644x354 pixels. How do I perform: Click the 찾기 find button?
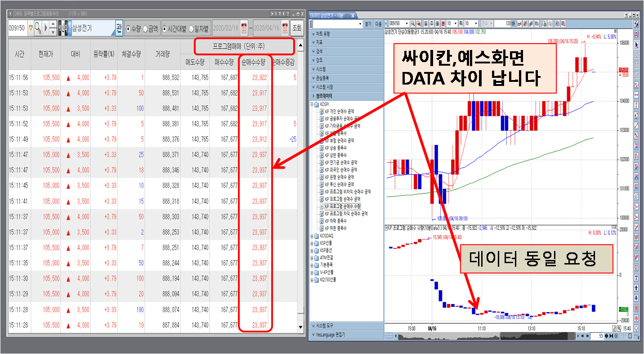point(368,23)
